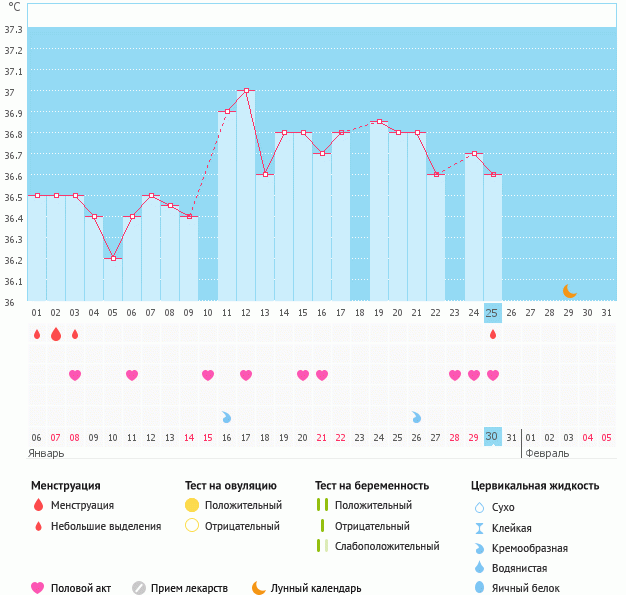Click the yellow positive ovulation test legend icon
The height and width of the screenshot is (595, 626).
(192, 505)
